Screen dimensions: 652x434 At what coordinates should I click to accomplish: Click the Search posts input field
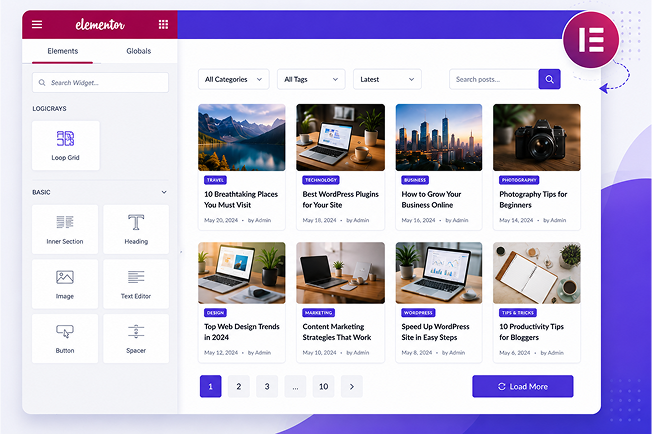pyautogui.click(x=494, y=79)
